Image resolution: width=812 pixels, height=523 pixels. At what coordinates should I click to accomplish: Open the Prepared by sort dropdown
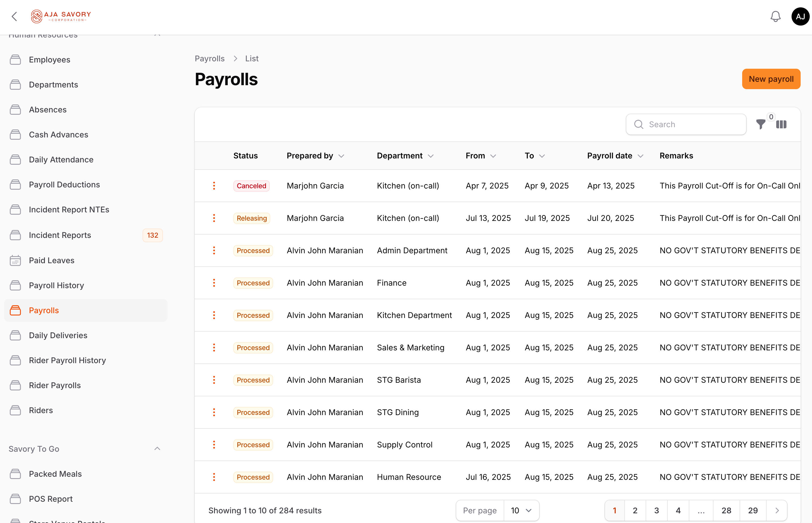pos(342,156)
